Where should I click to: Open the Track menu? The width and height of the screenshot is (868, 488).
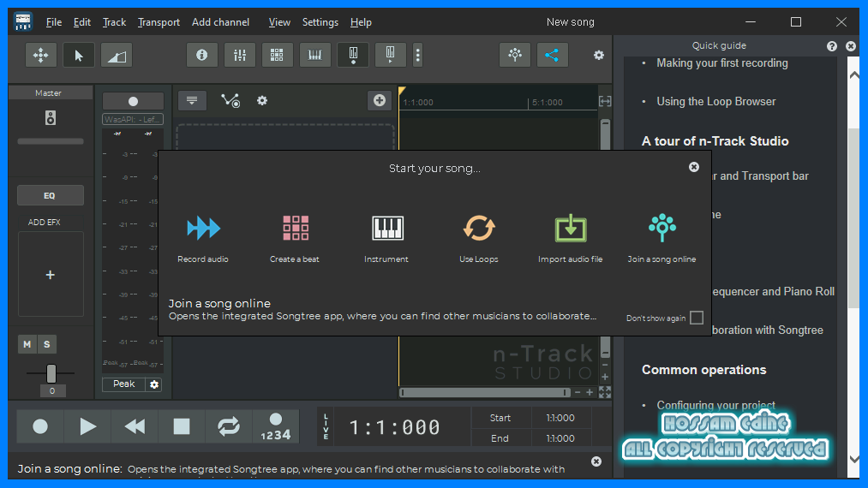point(114,22)
